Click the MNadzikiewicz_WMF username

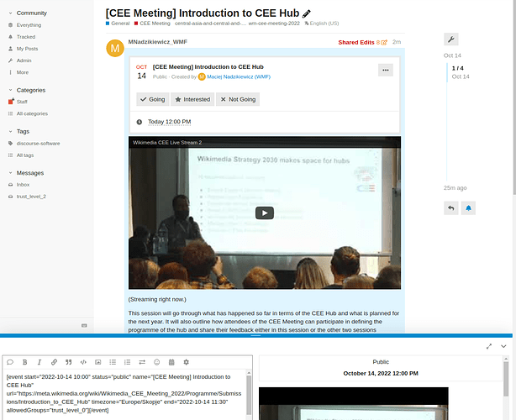158,42
